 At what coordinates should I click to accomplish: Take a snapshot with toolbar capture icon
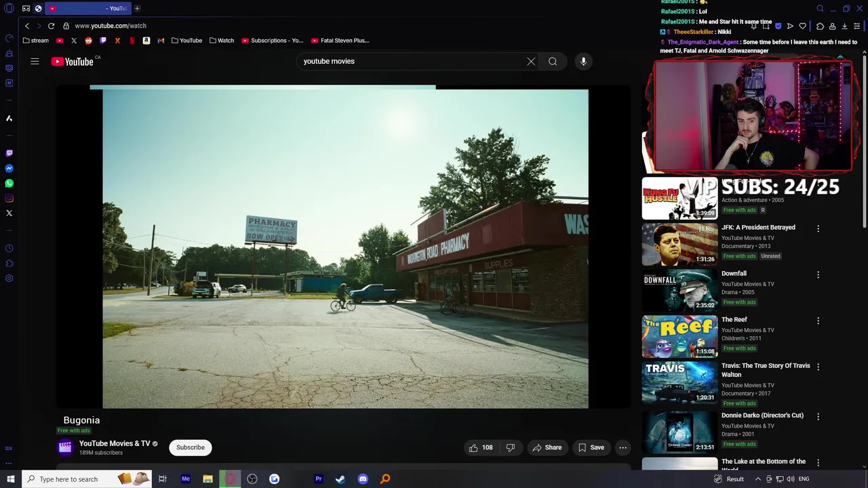click(766, 26)
